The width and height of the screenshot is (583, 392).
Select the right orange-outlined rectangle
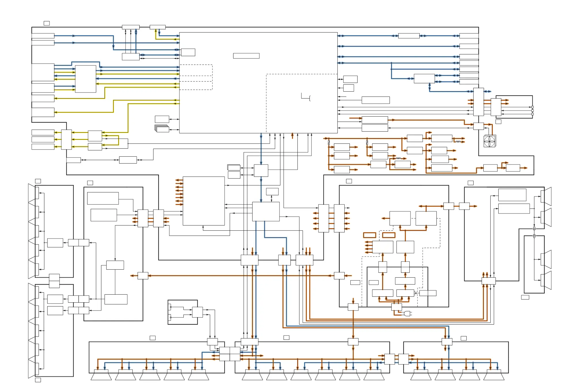[388, 235]
